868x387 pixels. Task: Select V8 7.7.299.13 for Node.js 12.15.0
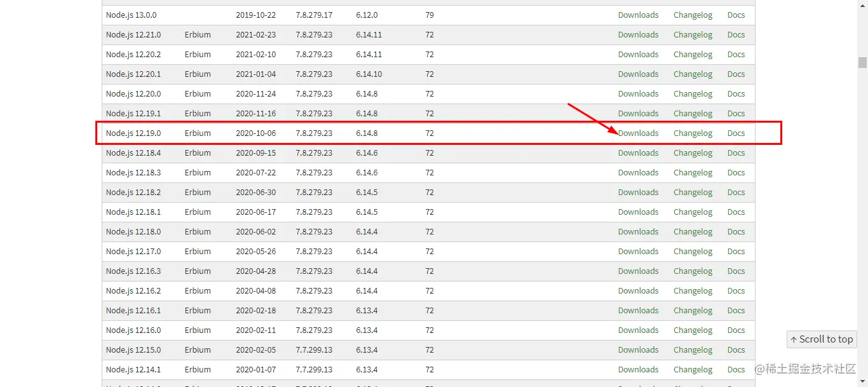click(x=314, y=350)
